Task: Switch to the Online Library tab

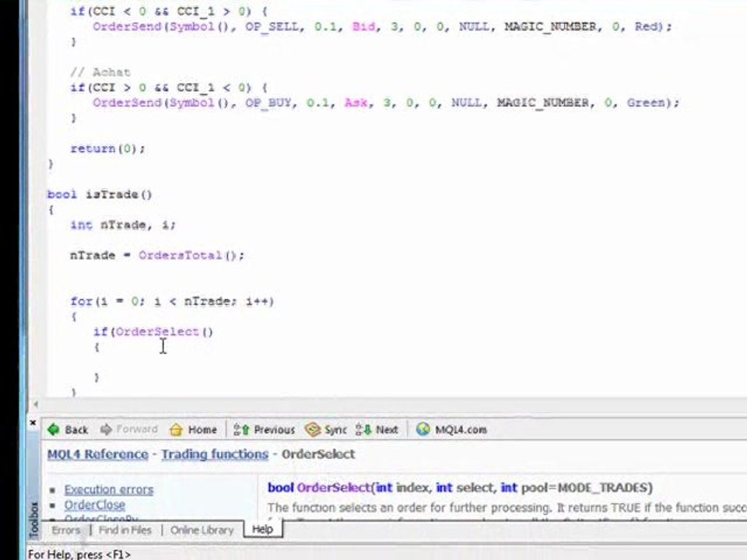Action: pyautogui.click(x=202, y=530)
